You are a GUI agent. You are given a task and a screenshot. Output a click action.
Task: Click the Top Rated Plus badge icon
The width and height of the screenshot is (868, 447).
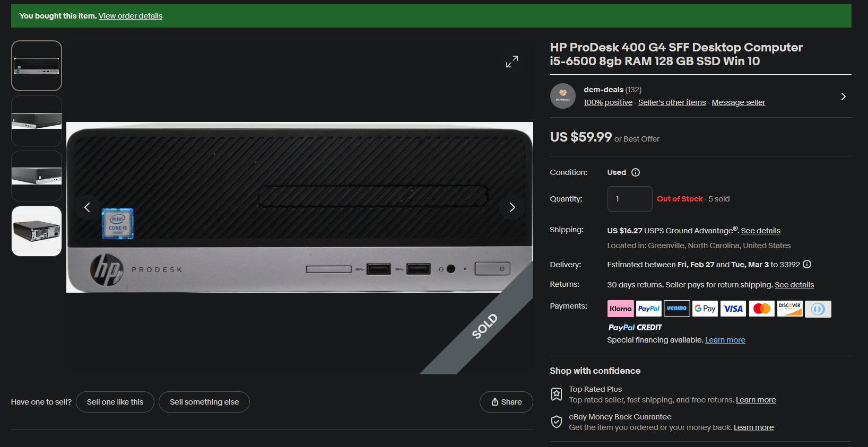point(557,394)
